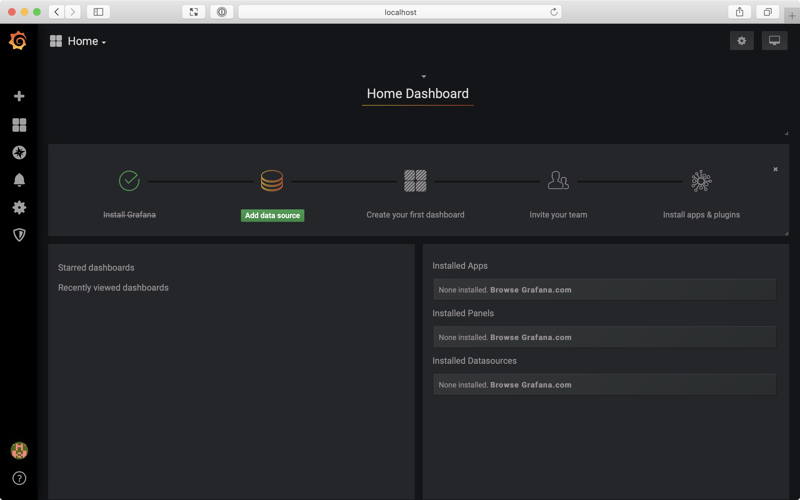Open the Alerting bell icon

(x=19, y=180)
